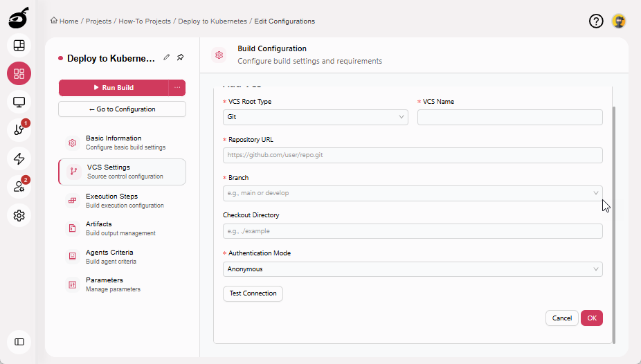This screenshot has height=364, width=641.
Task: Click the Execution Steps blocks icon
Action: [x=73, y=201]
